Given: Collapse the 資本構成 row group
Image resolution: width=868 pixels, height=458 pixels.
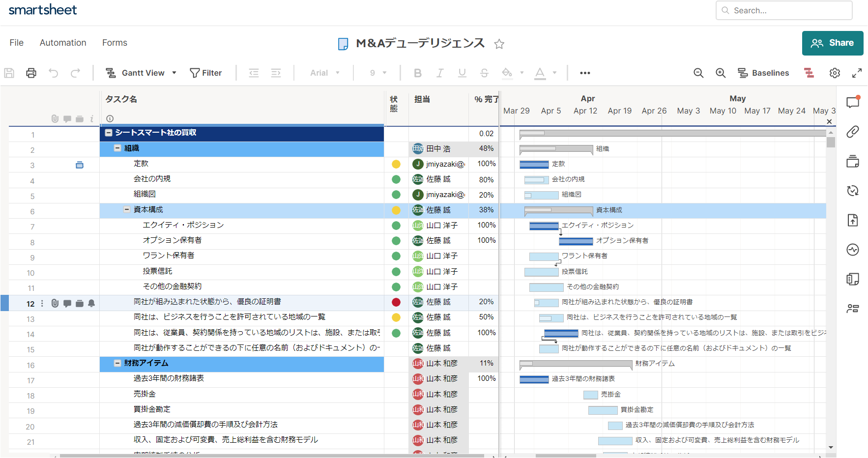Looking at the screenshot, I should click(x=127, y=210).
